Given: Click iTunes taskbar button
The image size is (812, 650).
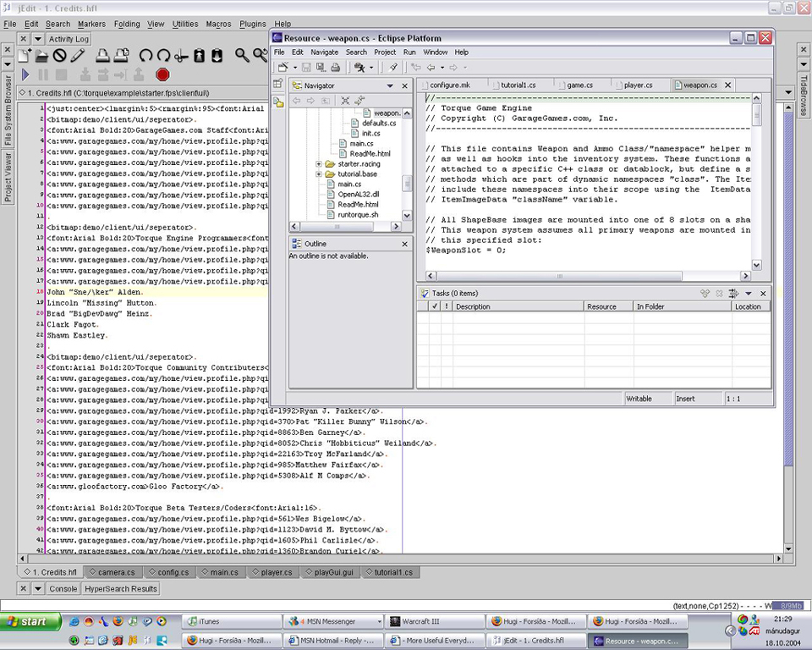Looking at the screenshot, I should 232,621.
